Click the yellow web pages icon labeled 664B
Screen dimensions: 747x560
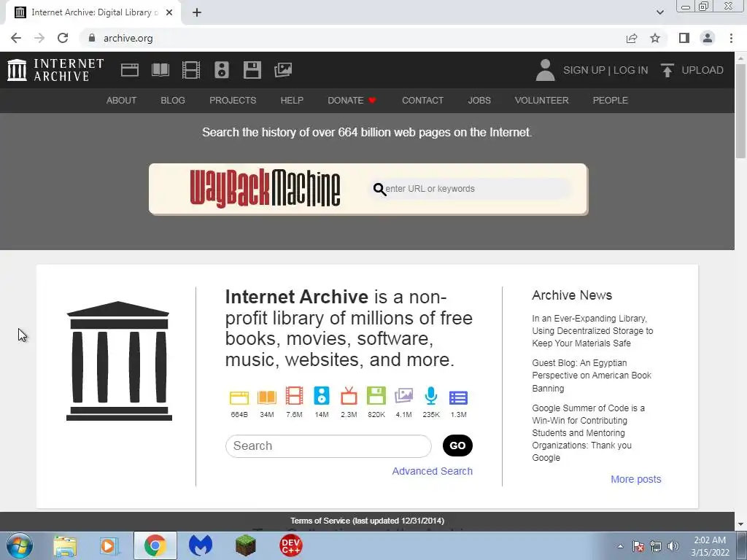pos(239,397)
